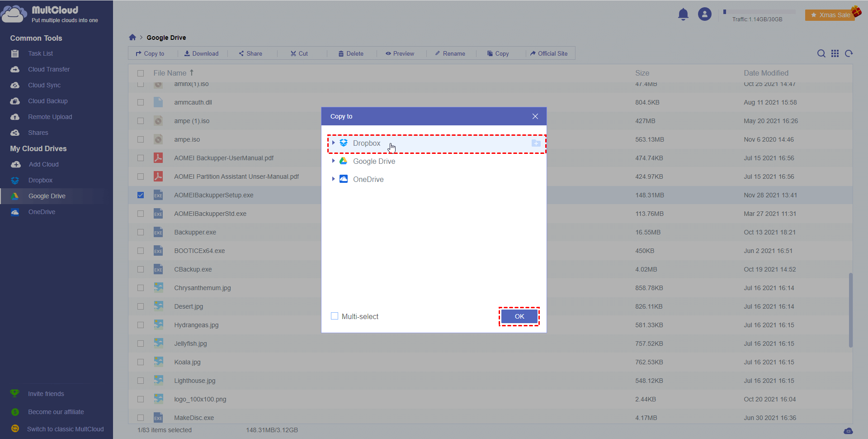The width and height of the screenshot is (868, 439).
Task: Confirm with the OK button
Action: 519,316
